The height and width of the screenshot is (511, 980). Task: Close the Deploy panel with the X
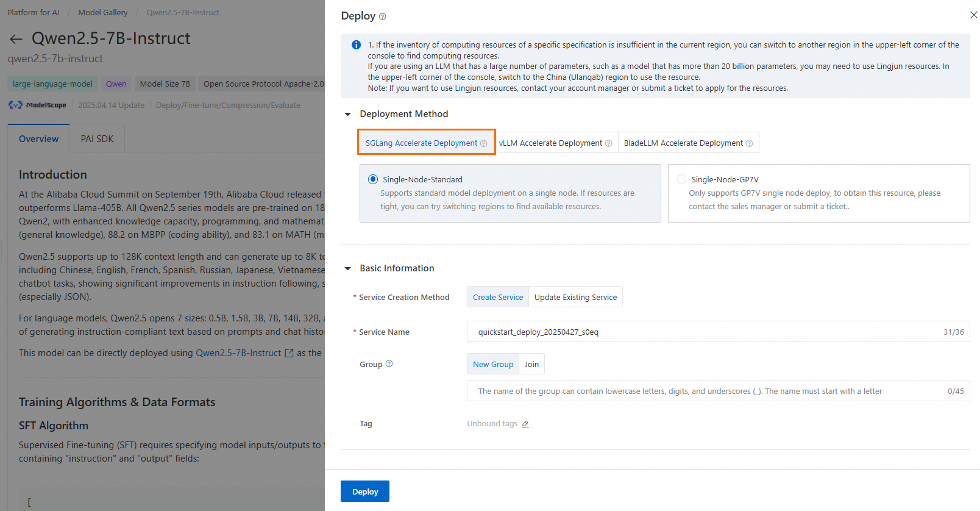973,15
